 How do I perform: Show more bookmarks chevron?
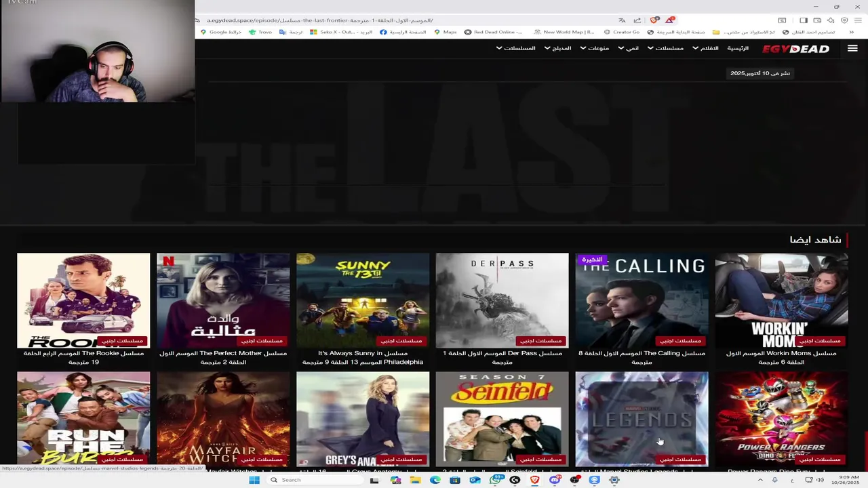[x=852, y=32]
